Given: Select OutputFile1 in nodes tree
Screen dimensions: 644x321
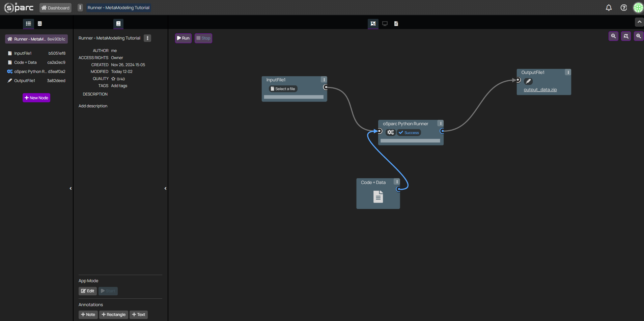Looking at the screenshot, I should pos(36,81).
